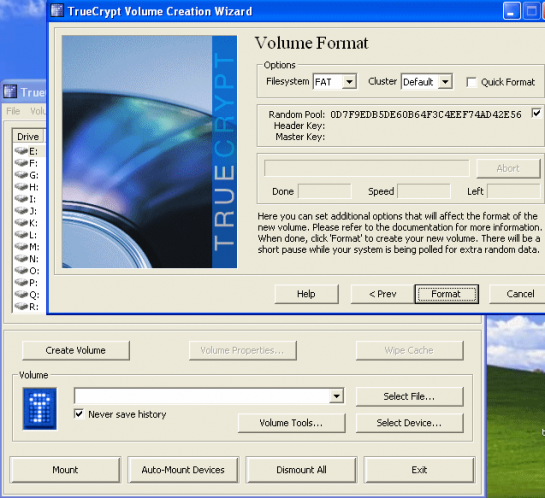Select drive F: icon in drive list
Screen dimensions: 545x498
pos(21,163)
